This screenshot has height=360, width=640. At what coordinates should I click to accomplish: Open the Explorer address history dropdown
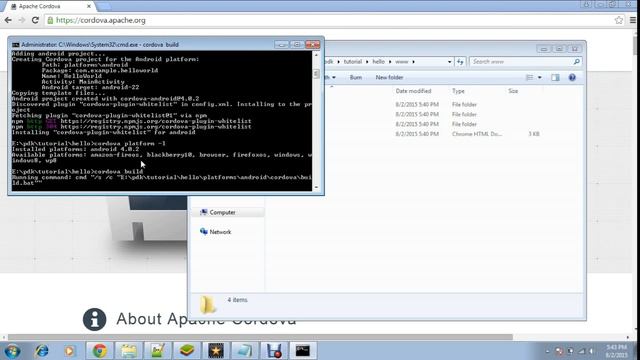click(x=449, y=62)
